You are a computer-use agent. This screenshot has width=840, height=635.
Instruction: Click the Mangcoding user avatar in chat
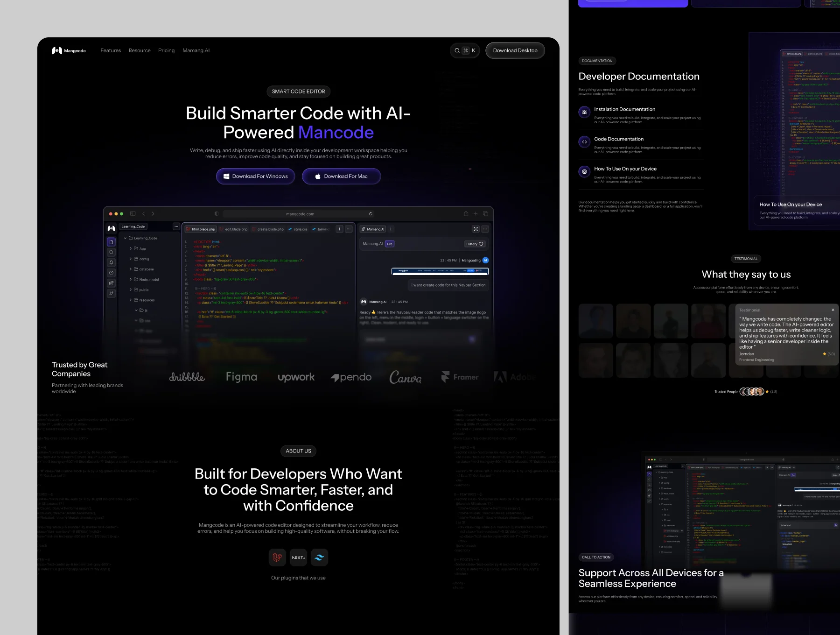[485, 260]
